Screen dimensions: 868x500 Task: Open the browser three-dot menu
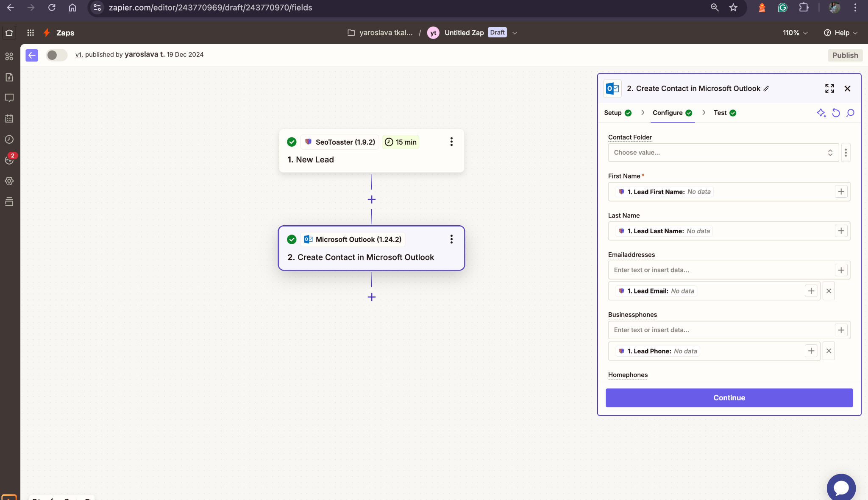[x=855, y=8]
